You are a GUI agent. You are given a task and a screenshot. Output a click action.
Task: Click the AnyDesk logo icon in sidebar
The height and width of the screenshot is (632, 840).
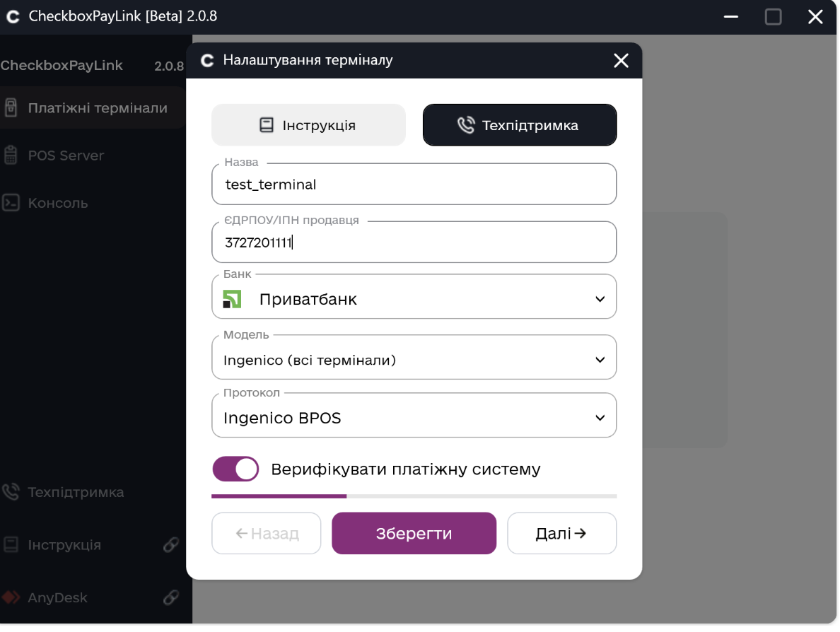pos(11,597)
